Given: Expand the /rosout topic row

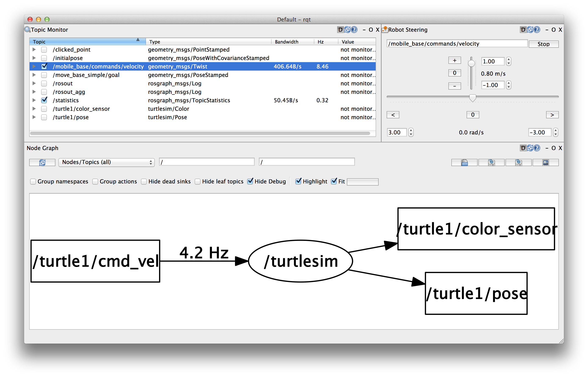Looking at the screenshot, I should pos(34,83).
